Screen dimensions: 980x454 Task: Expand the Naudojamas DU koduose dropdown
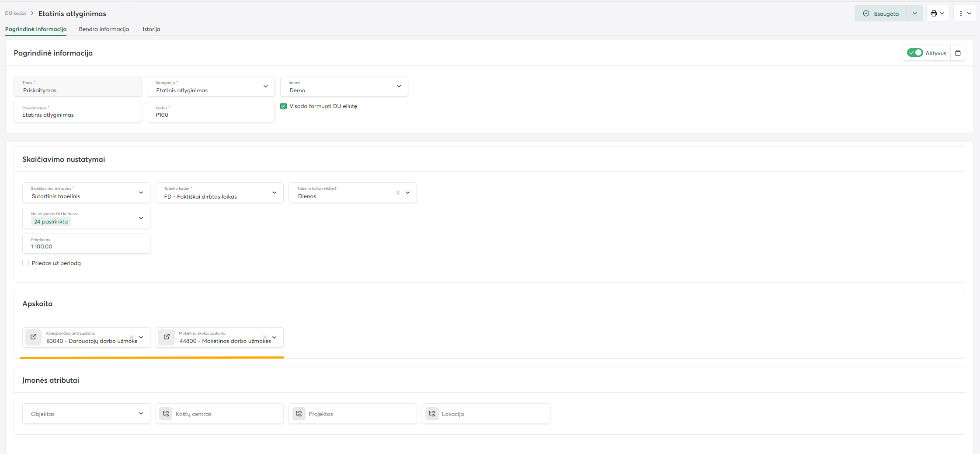click(141, 218)
